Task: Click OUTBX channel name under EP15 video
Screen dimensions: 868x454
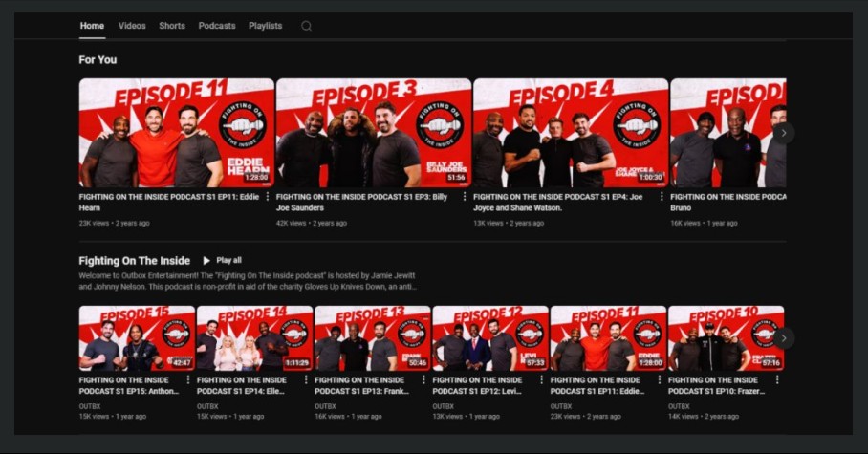Action: click(90, 405)
